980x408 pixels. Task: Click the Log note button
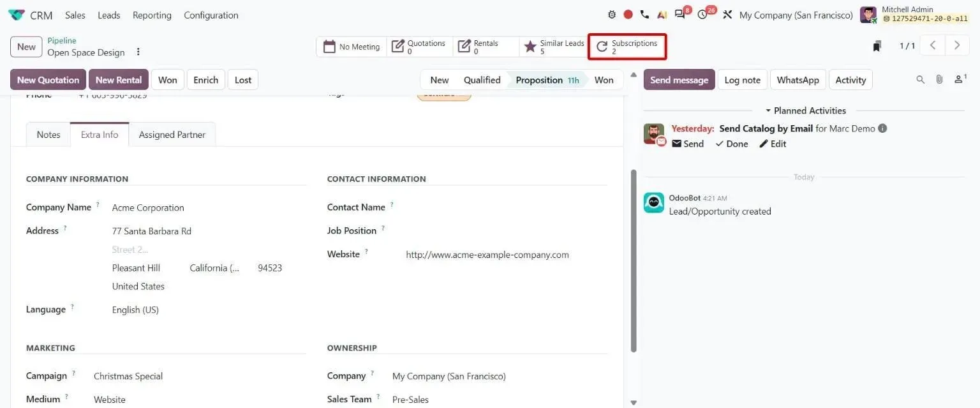click(743, 80)
